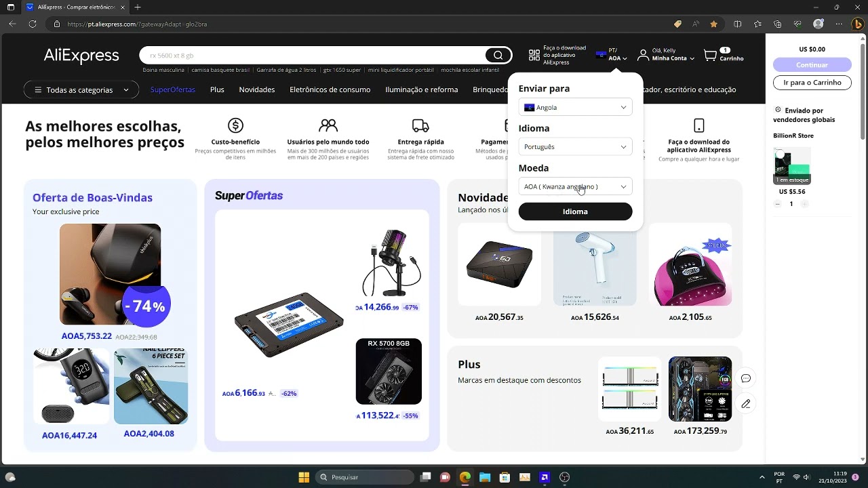Click the Windows taskbar Pesquisar search box
Image resolution: width=868 pixels, height=488 pixels.
pyautogui.click(x=365, y=477)
